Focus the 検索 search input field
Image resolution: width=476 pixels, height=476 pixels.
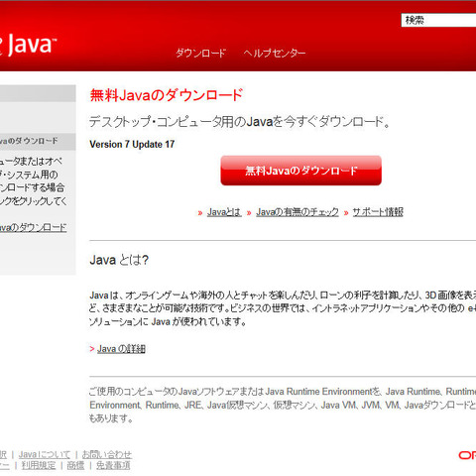[x=438, y=20]
